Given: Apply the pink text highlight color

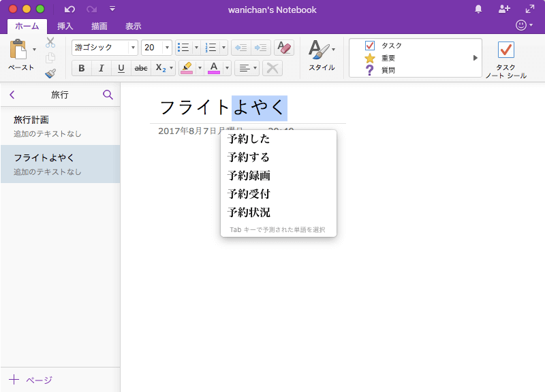Looking at the screenshot, I should pyautogui.click(x=187, y=68).
